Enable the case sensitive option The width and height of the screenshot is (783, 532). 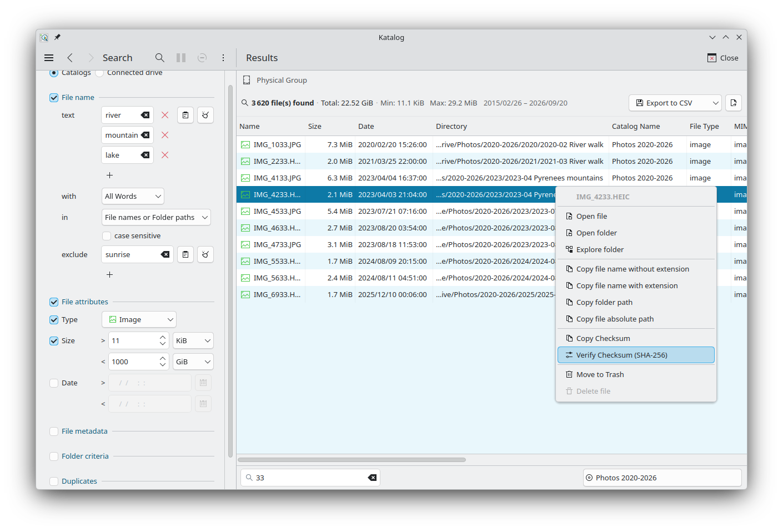tap(107, 235)
